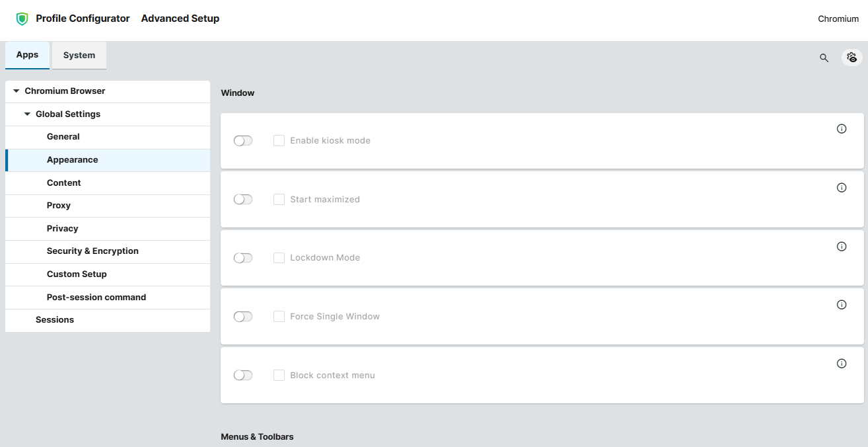Toggle the Enable kiosk mode switch

243,141
